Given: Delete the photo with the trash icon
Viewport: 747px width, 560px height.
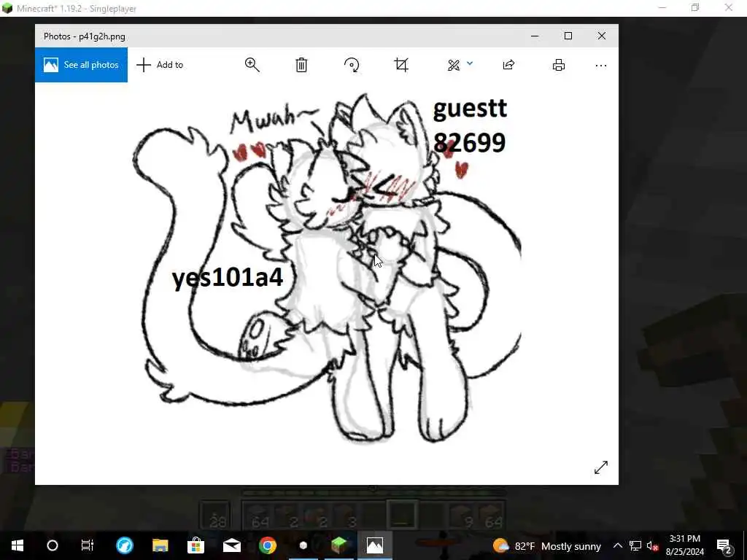Looking at the screenshot, I should coord(301,65).
